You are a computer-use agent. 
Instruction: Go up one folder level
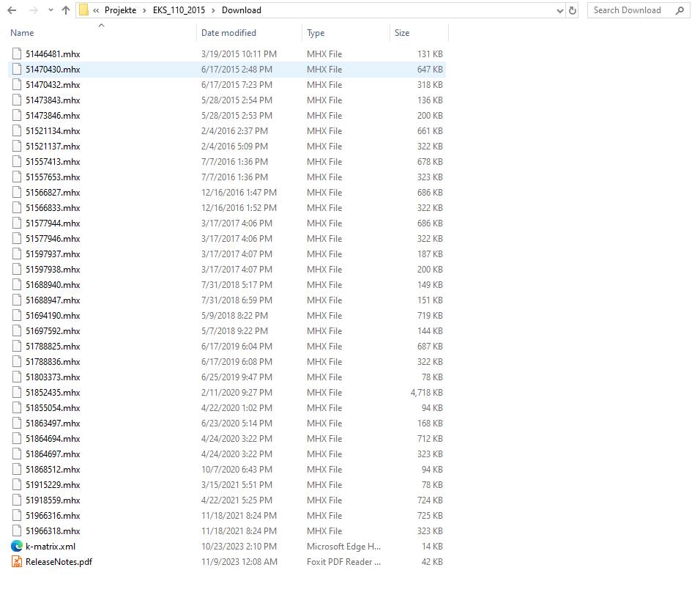[x=66, y=10]
